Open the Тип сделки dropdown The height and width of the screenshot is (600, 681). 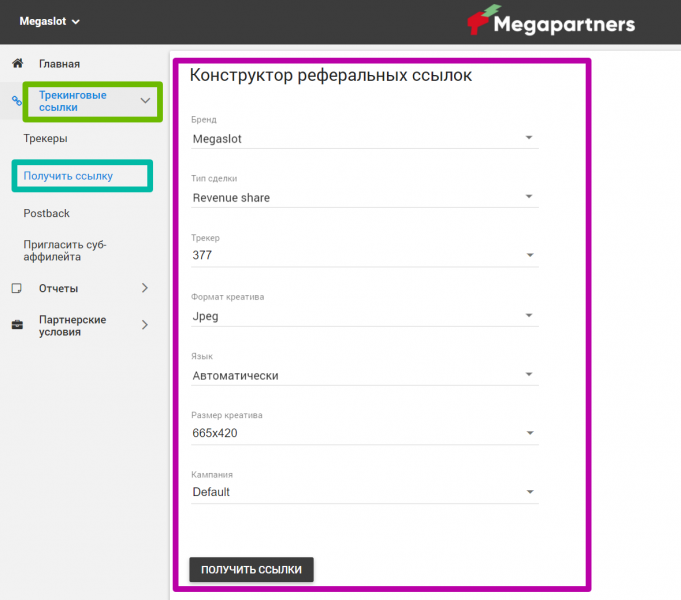[364, 198]
